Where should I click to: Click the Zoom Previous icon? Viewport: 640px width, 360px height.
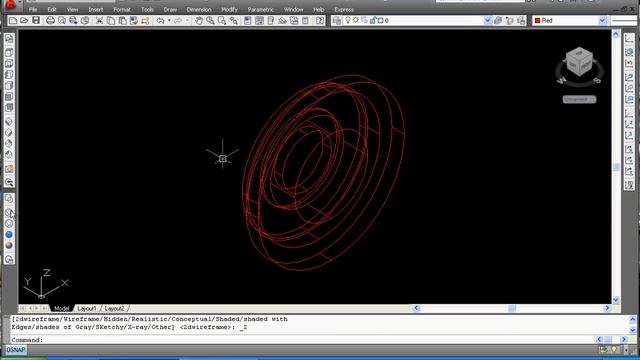click(x=233, y=20)
